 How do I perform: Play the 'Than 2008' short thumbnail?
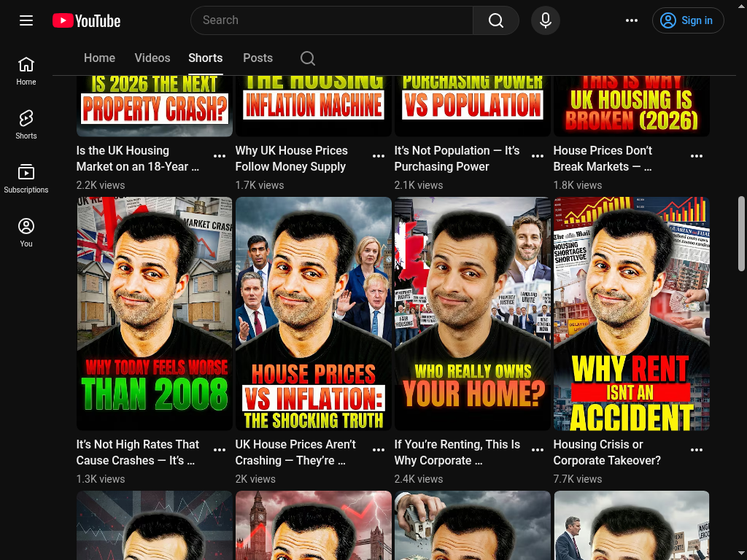coord(155,314)
